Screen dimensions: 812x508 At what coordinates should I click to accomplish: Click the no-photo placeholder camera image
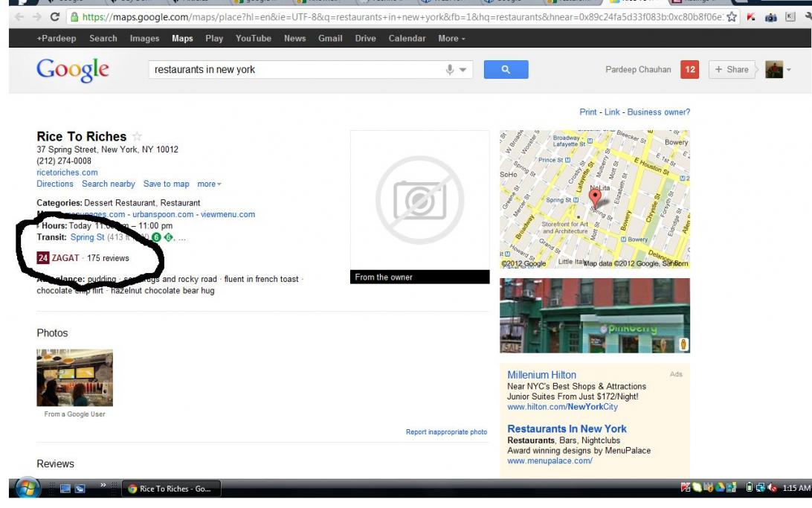(420, 200)
